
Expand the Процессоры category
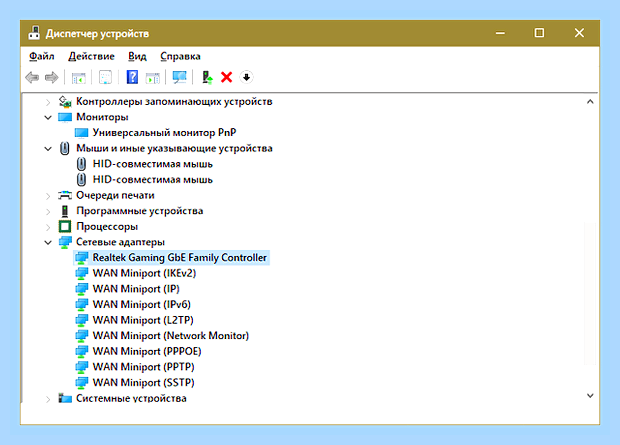click(x=48, y=227)
